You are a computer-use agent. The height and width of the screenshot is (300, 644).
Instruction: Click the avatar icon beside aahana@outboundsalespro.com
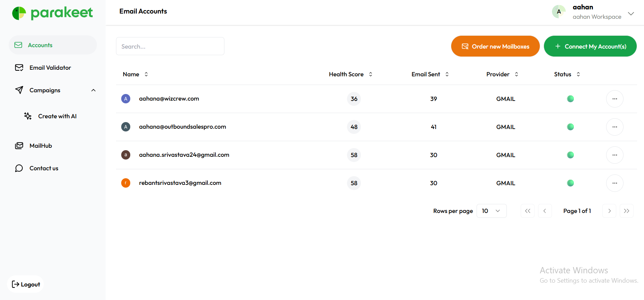click(x=126, y=127)
